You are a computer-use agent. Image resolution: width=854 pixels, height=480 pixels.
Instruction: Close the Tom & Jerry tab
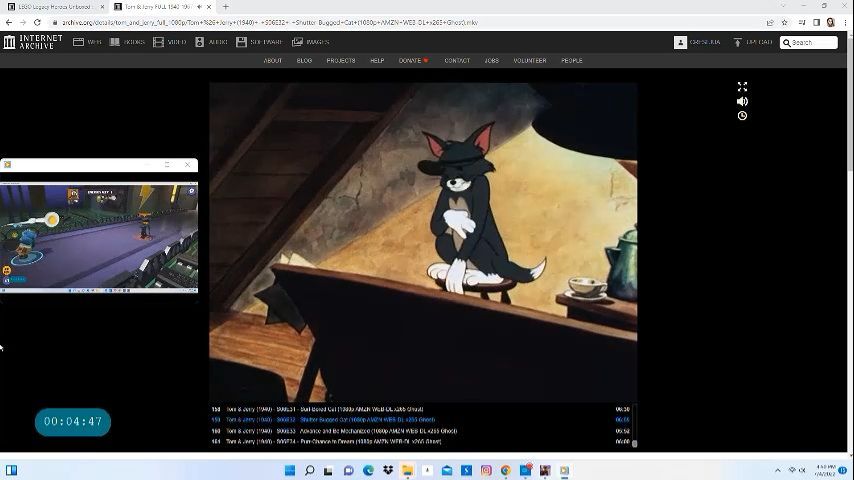click(209, 7)
